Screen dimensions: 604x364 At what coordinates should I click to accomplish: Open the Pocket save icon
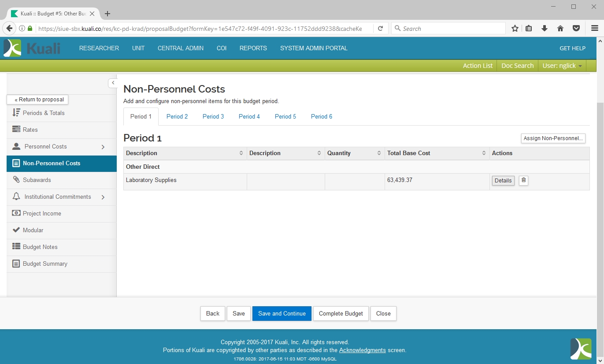[576, 29]
